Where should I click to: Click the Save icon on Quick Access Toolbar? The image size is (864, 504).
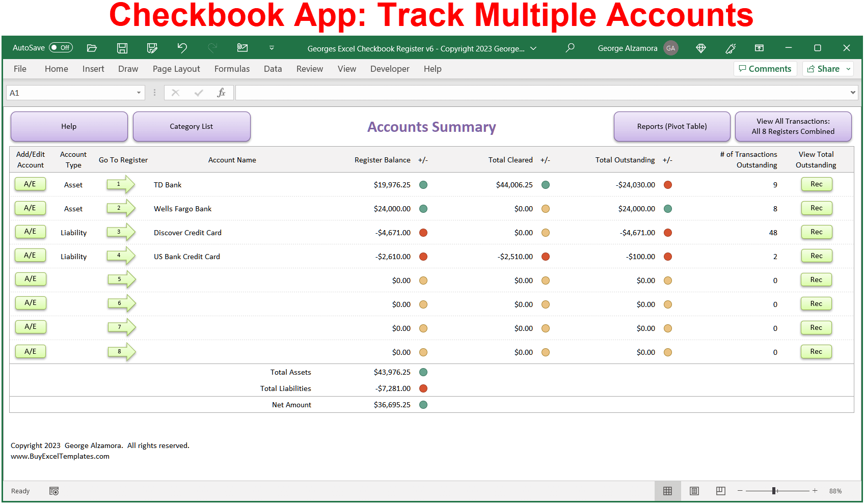tap(122, 48)
